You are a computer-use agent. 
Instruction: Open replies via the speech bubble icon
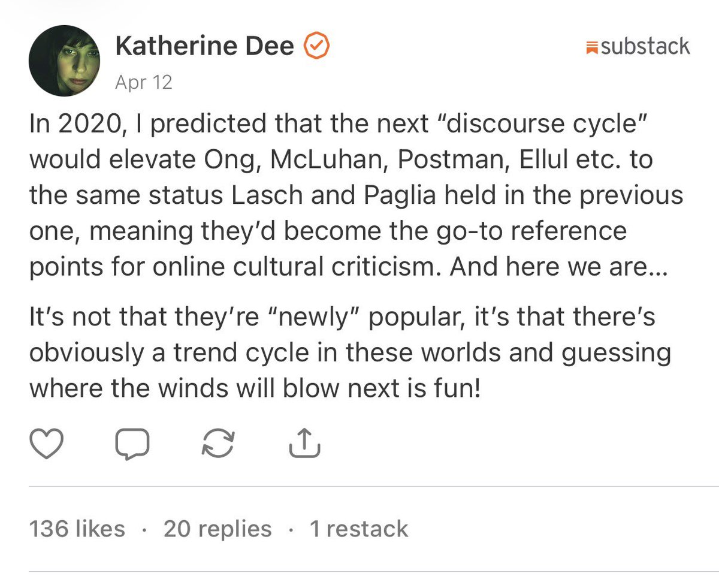click(x=132, y=444)
